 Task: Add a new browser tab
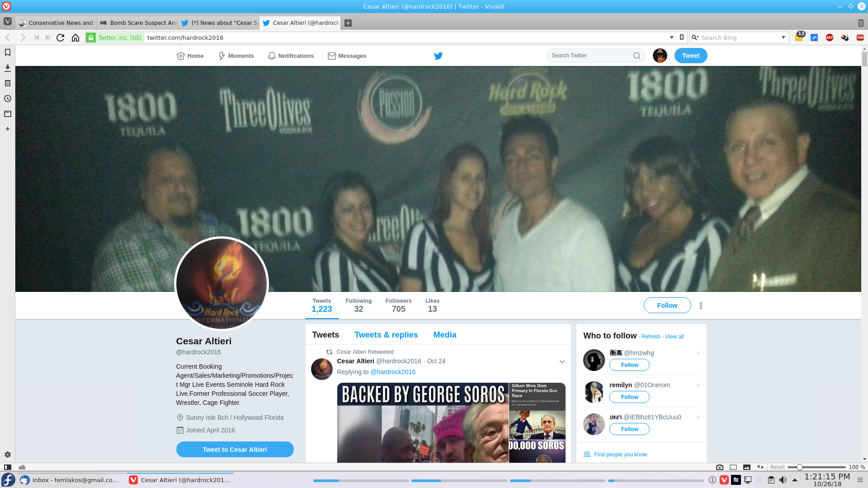point(348,23)
